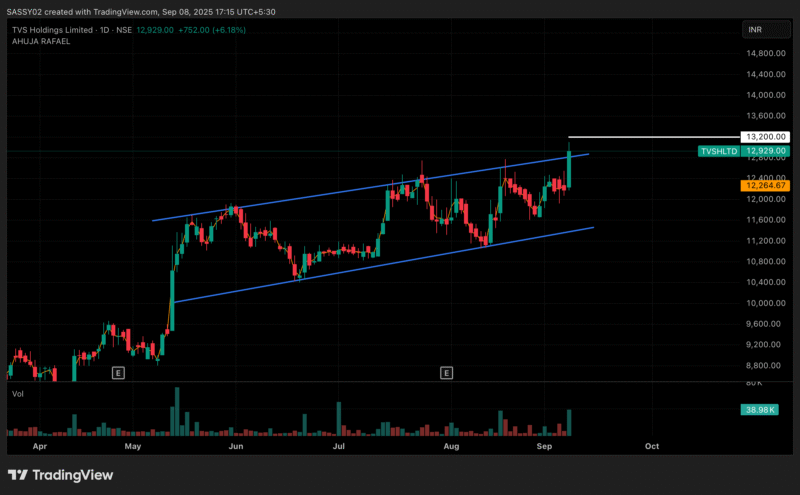
Task: Click the latest tall green candlestick
Action: 569,167
